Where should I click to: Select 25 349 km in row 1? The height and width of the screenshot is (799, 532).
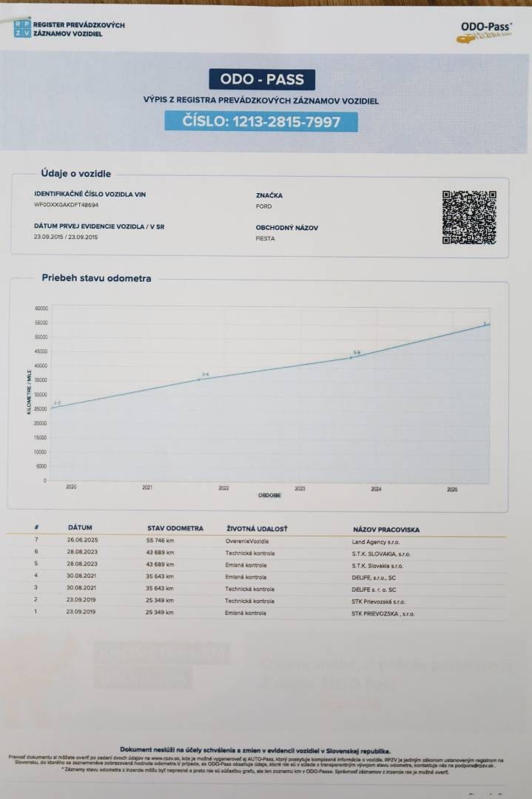pyautogui.click(x=160, y=612)
